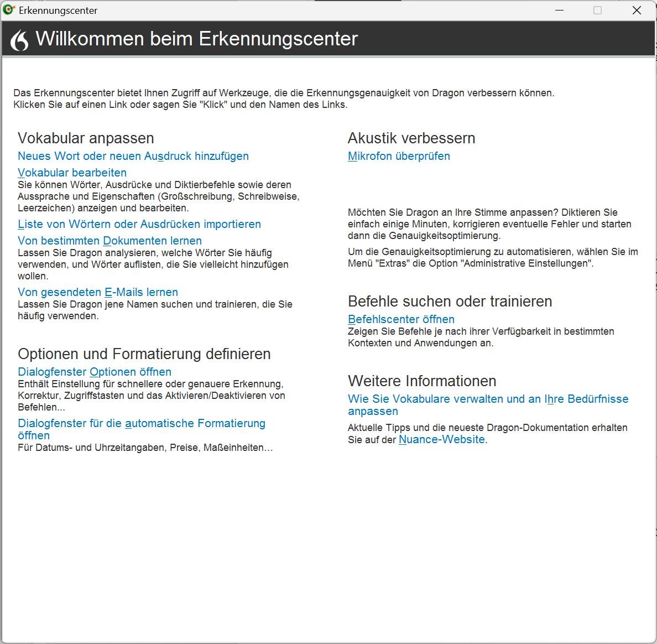657x644 pixels.
Task: Click the 'Akustik verbessern' heading
Action: coord(411,138)
